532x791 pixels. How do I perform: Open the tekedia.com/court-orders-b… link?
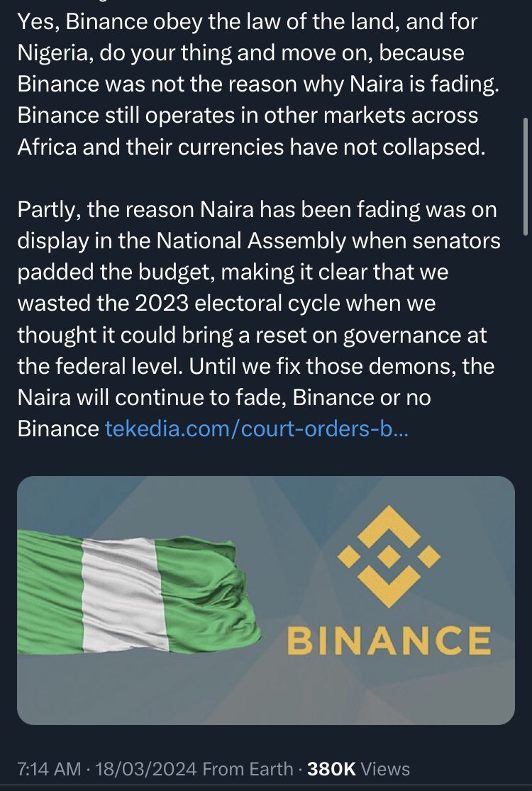tap(256, 428)
